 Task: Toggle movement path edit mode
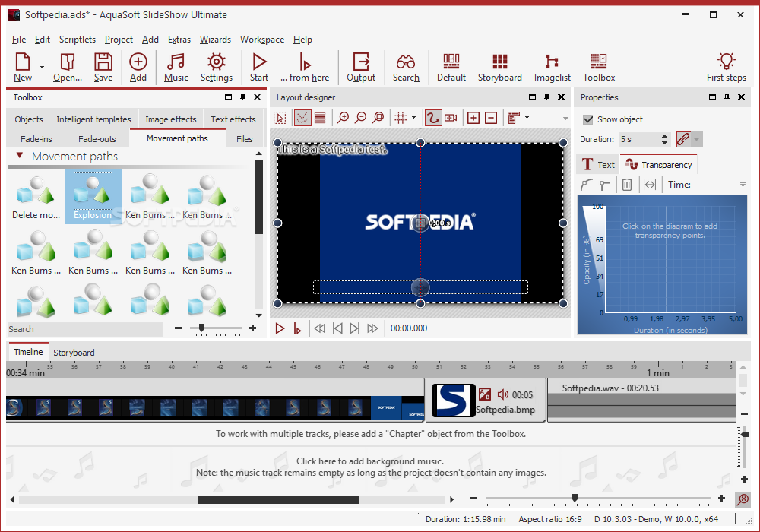(x=433, y=118)
